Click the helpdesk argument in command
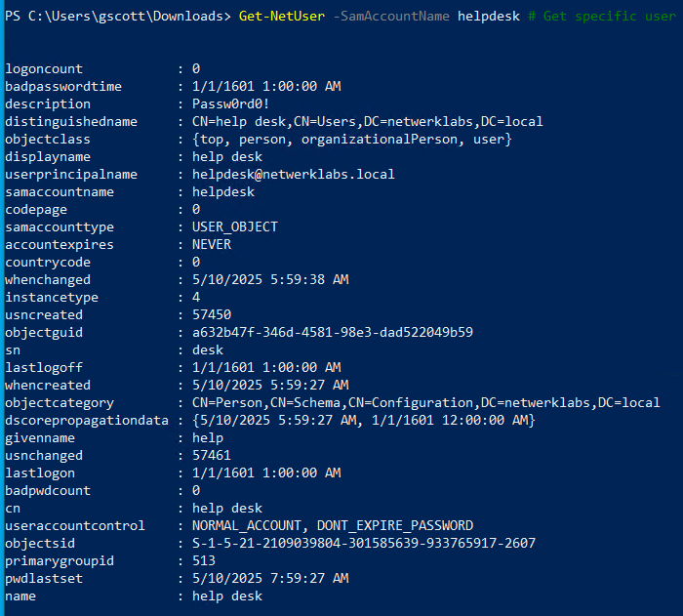Viewport: 683px width, 616px height. [x=489, y=17]
